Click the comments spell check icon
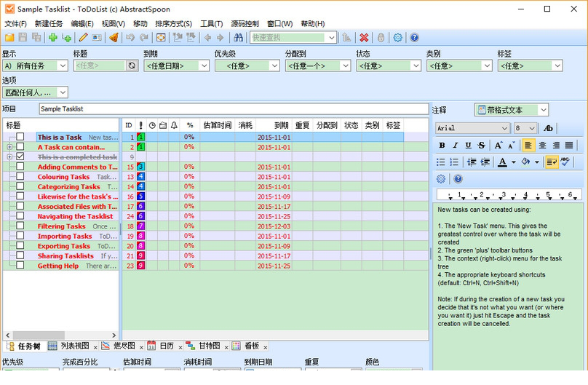The height and width of the screenshot is (385, 588). 565,162
